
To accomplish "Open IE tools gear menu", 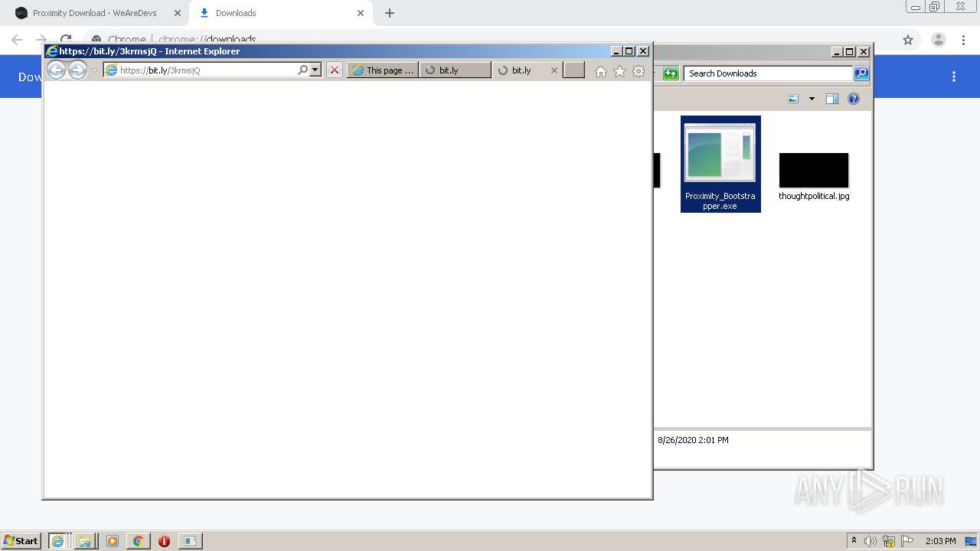I will (x=639, y=71).
